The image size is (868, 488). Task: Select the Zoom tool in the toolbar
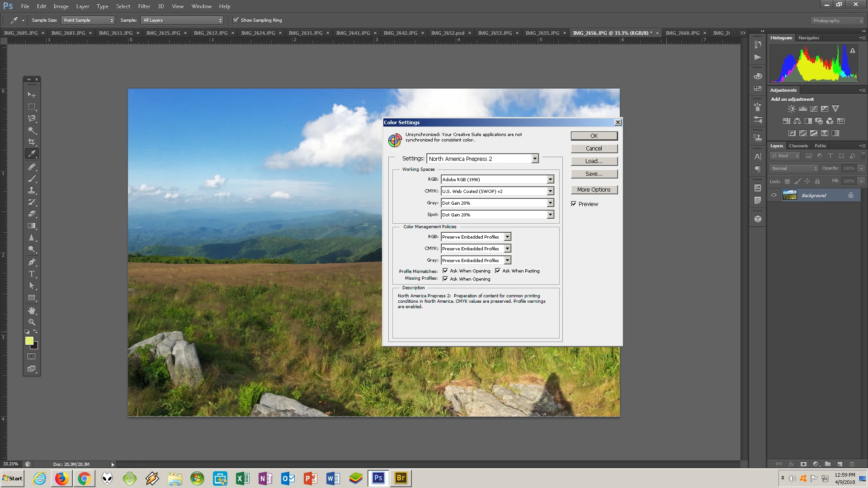(x=32, y=322)
